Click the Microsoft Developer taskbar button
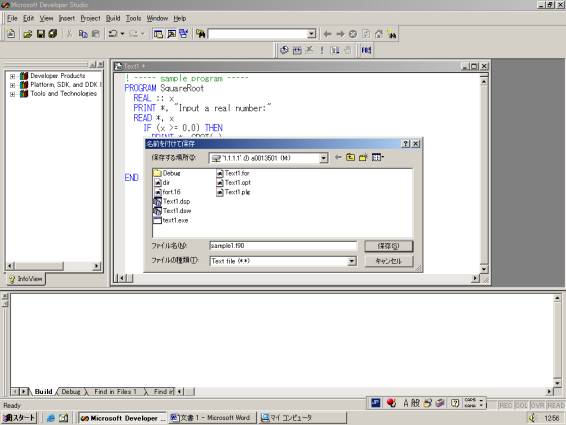 click(x=122, y=418)
